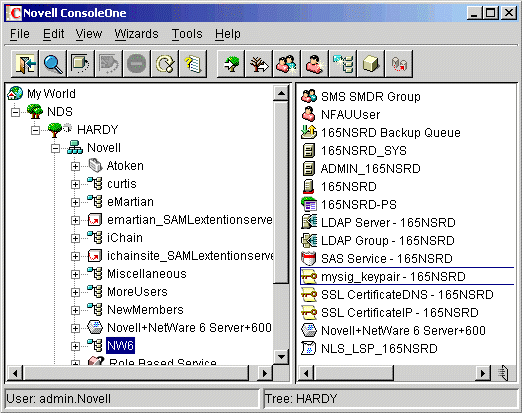Select mysig_keypair - 165NSRD certificate
Viewport: 522px width, 413px height.
tap(407, 276)
